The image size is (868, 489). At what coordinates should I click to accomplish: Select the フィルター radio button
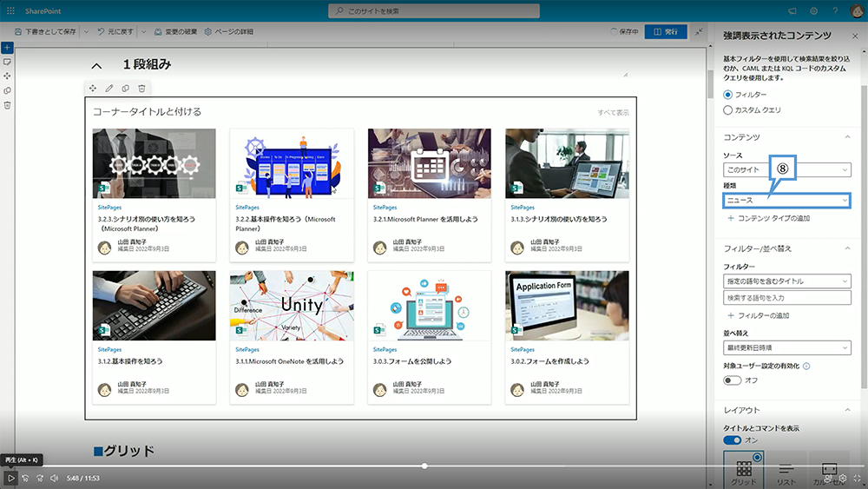(728, 95)
